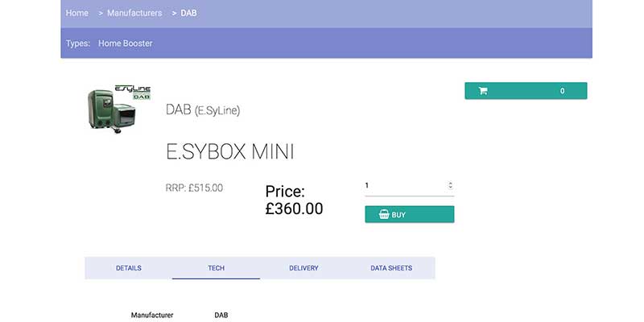Open the shopping cart showing 0 items
Screen dimensions: 644x322
click(x=526, y=91)
